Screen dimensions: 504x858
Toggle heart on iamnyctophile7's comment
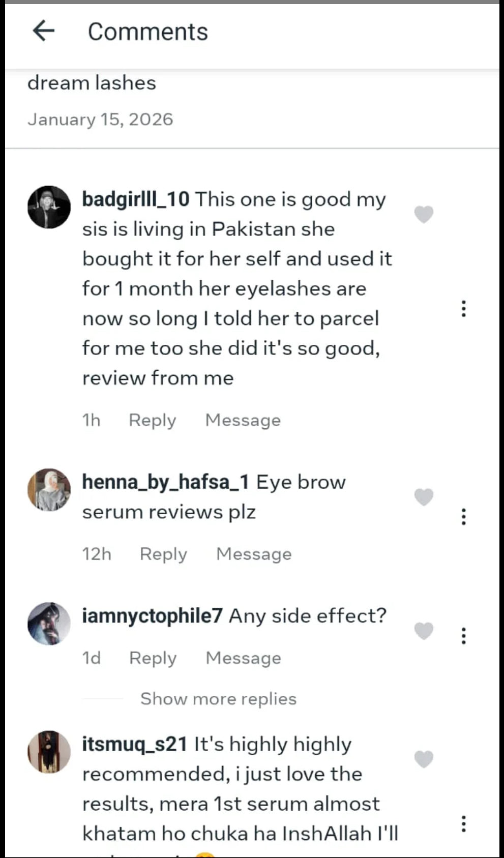pyautogui.click(x=424, y=631)
